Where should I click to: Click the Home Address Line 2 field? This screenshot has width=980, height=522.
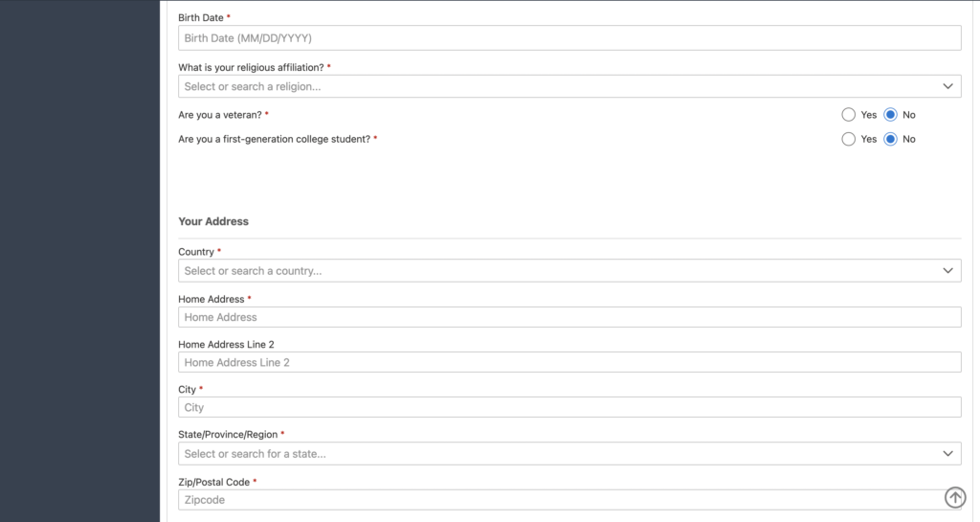point(569,362)
